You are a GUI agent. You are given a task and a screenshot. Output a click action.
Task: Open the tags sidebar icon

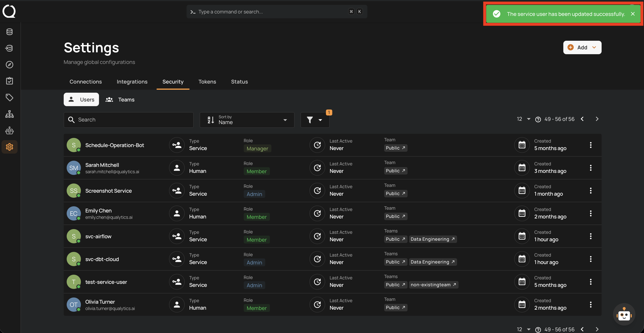10,97
